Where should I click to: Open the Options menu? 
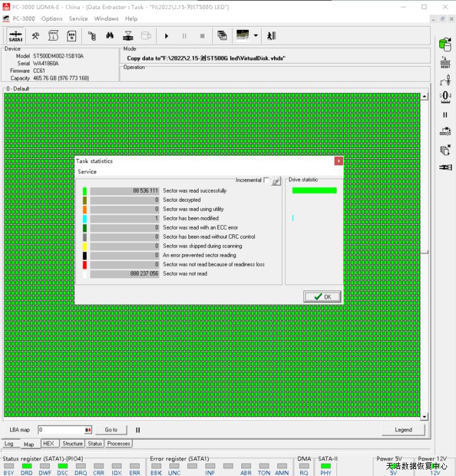click(52, 18)
